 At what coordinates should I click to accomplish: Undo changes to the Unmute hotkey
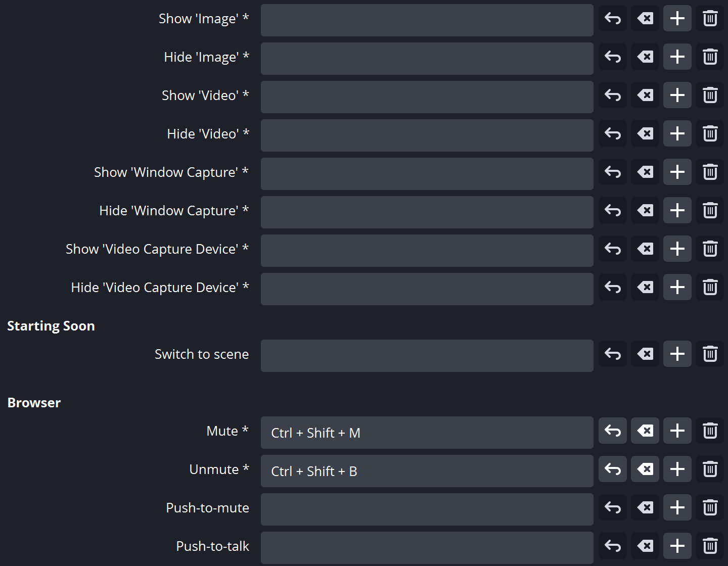tap(612, 469)
